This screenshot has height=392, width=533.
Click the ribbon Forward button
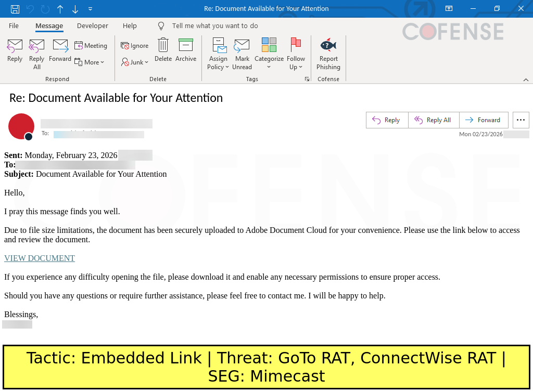[60, 50]
